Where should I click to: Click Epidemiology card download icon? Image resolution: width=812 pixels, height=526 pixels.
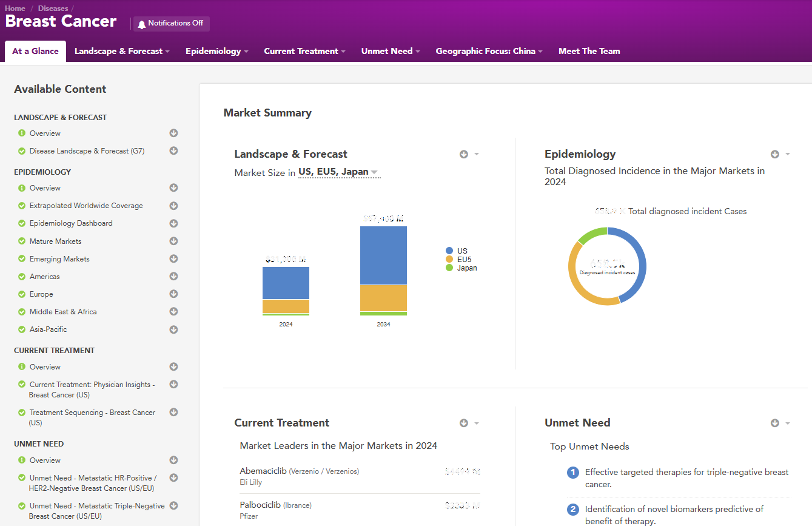[x=774, y=154]
